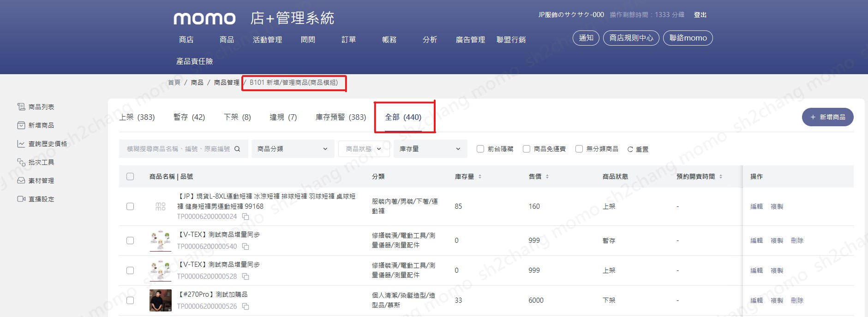Switch to 上架 (383) tab

pos(137,117)
